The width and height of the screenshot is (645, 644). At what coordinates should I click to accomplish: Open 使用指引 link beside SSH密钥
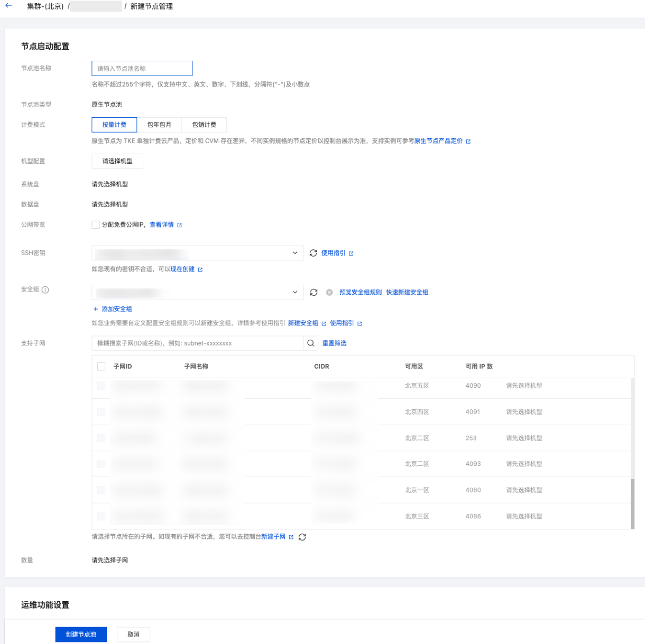334,253
